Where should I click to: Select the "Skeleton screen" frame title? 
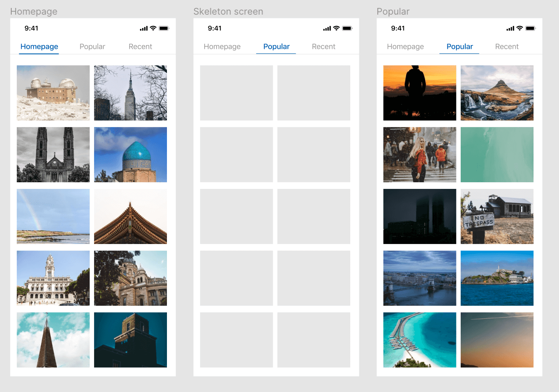click(228, 11)
